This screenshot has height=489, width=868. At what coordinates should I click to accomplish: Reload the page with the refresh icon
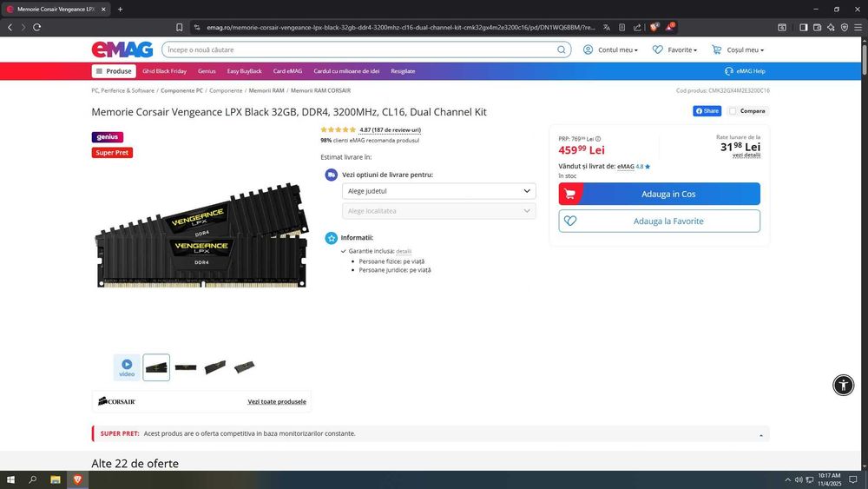point(37,27)
